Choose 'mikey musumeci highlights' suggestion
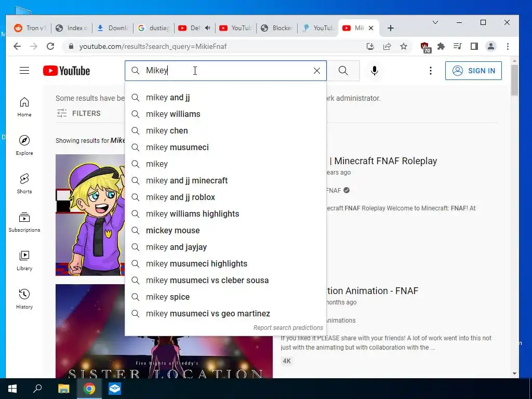The image size is (532, 399). pos(225,263)
